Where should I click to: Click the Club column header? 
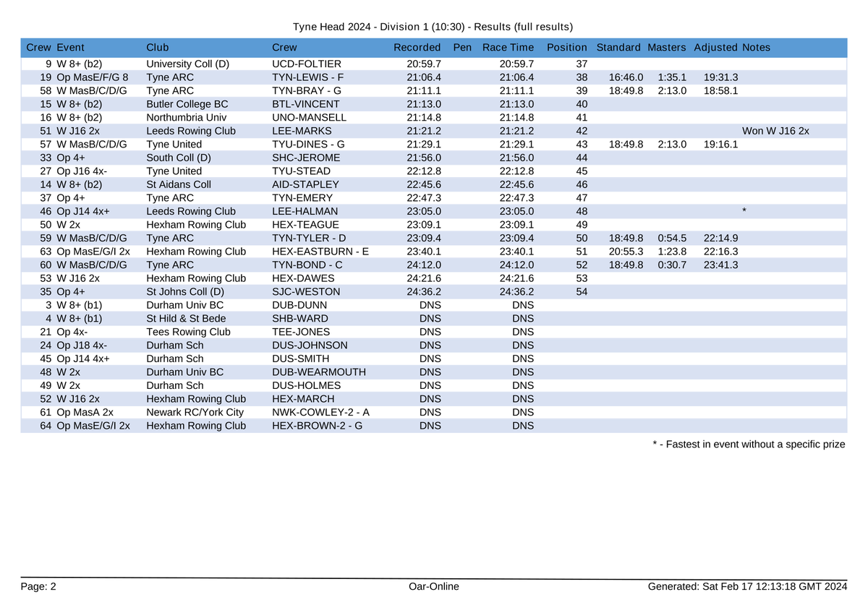tap(158, 48)
